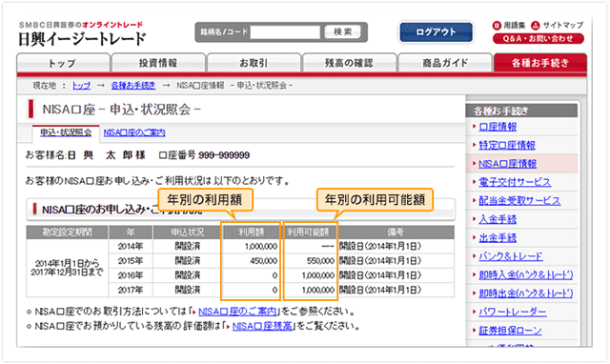610x364 pixels.
Task: Open 即時入金(バンク&トレード) sidebar link
Action: 525,275
